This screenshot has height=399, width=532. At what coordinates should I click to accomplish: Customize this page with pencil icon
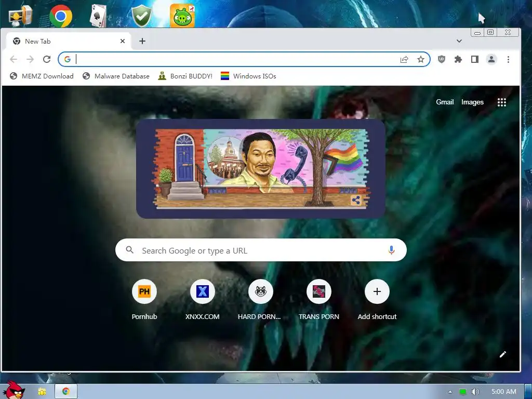pyautogui.click(x=503, y=354)
